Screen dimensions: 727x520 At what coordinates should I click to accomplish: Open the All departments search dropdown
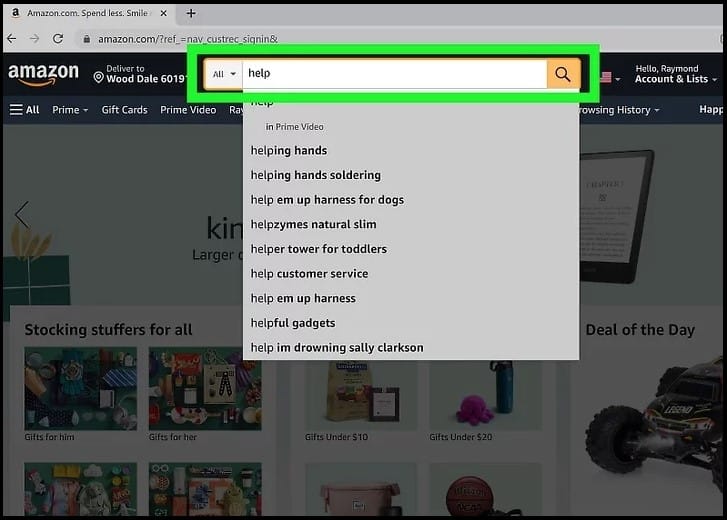coord(223,74)
